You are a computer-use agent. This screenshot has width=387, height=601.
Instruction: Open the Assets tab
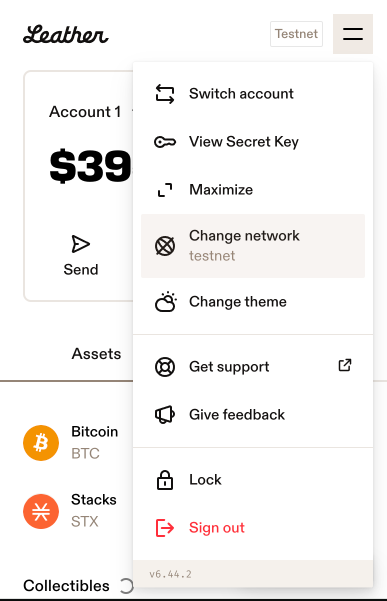tap(96, 354)
